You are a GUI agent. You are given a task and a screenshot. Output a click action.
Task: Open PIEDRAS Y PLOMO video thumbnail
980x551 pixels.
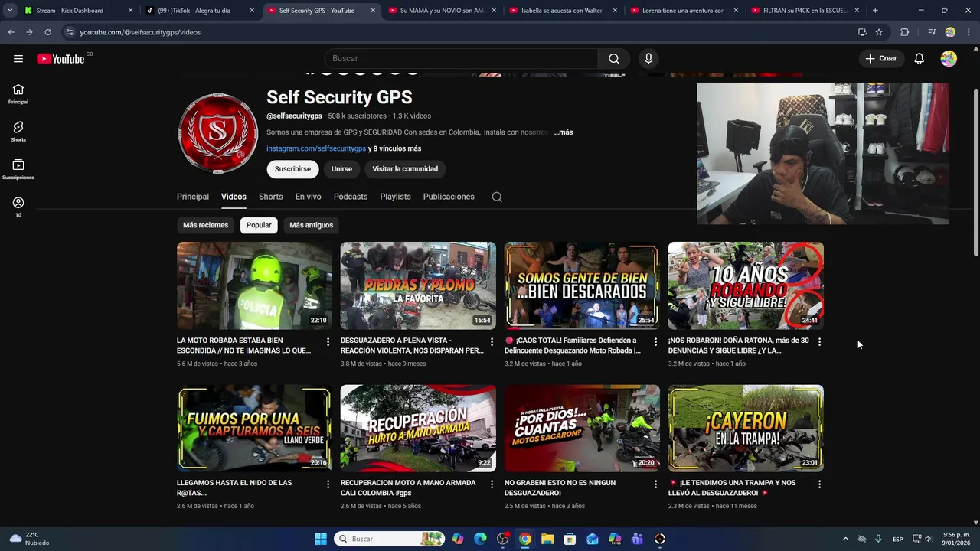click(x=418, y=285)
